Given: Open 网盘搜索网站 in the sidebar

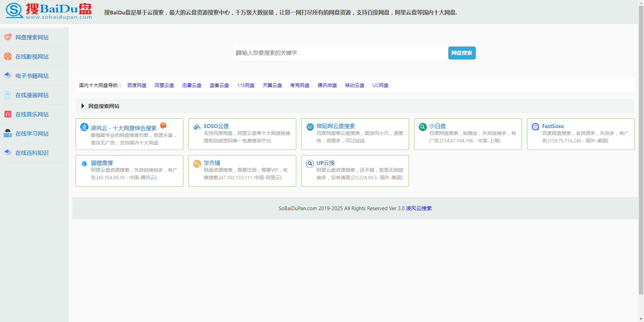Looking at the screenshot, I should (32, 37).
